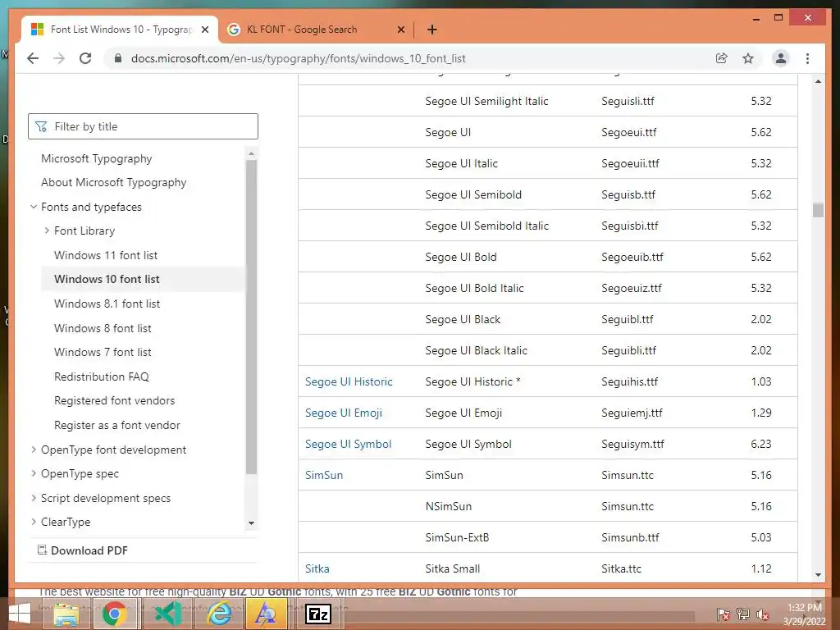The height and width of the screenshot is (630, 840).
Task: Switch to KL FONT Google Search tab
Action: [302, 30]
